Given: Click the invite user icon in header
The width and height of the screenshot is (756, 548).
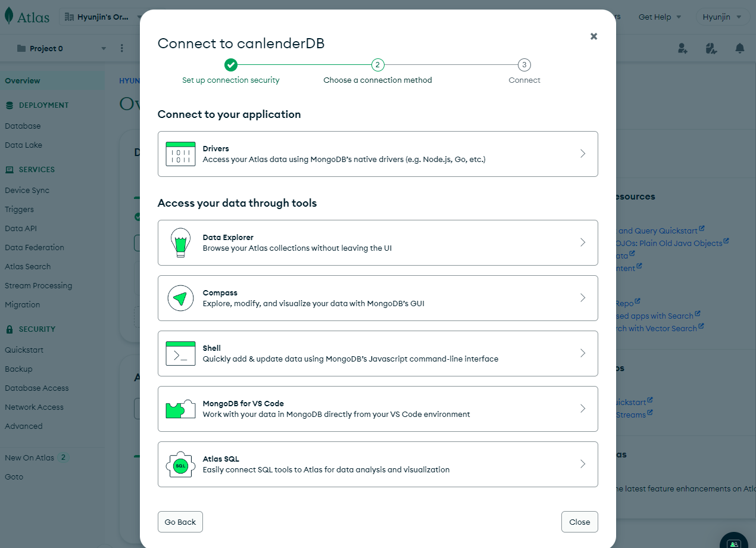Looking at the screenshot, I should point(683,48).
